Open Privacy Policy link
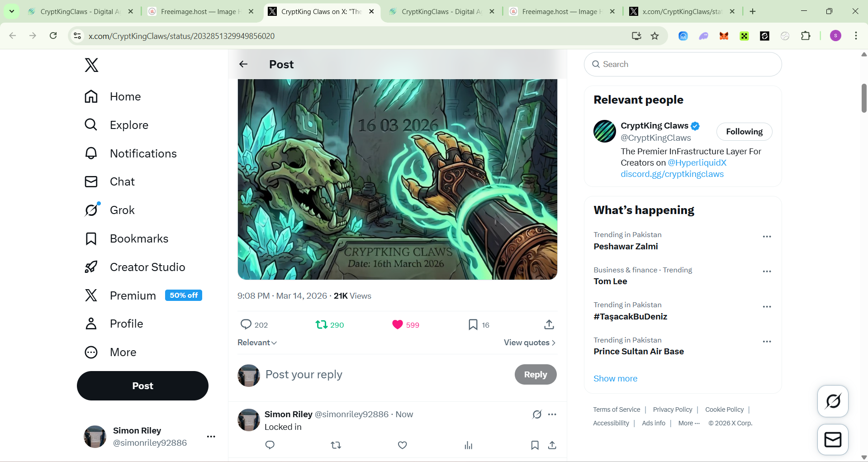Screen dimensions: 868x462 click(673, 410)
